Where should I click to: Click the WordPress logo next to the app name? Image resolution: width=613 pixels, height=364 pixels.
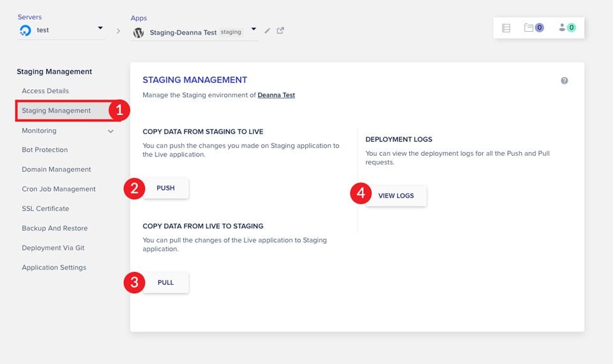139,33
